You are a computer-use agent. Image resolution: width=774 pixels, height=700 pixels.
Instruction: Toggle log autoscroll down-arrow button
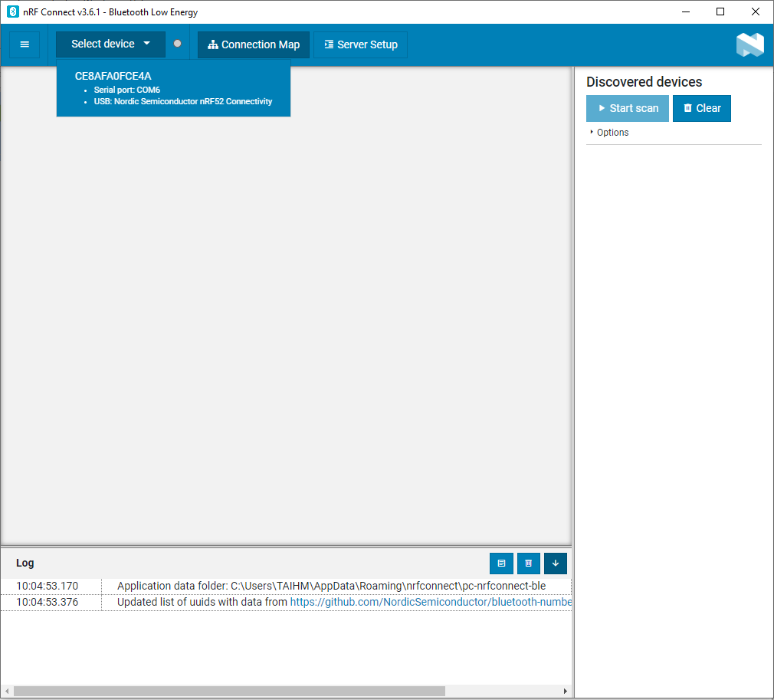click(x=556, y=564)
